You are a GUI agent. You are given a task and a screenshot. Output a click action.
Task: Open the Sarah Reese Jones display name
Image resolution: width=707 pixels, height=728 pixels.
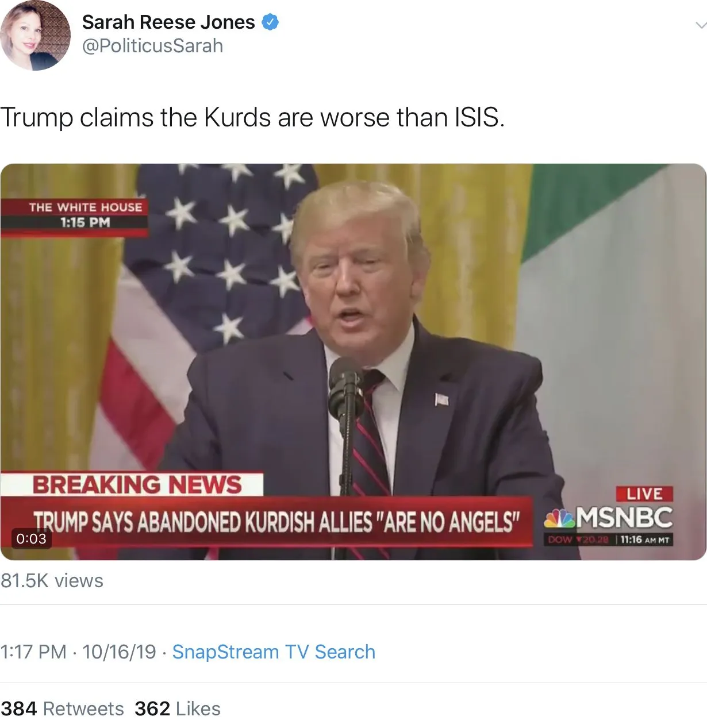[x=168, y=22]
